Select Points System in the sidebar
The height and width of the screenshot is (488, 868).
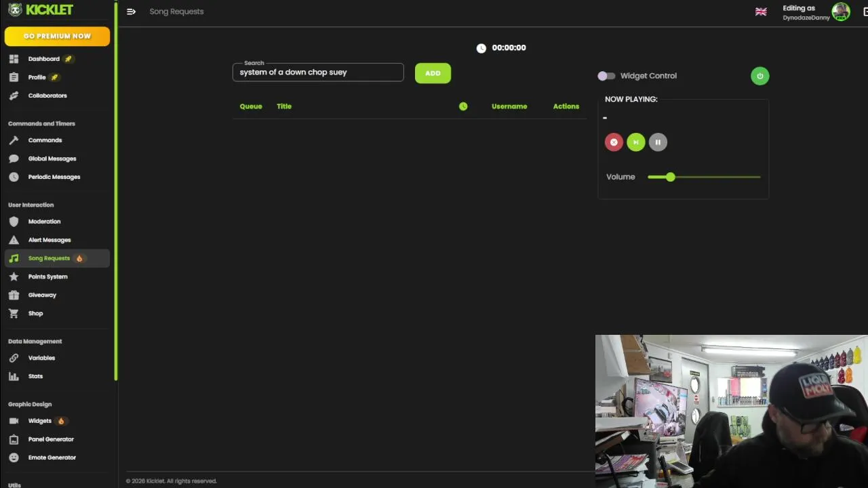tap(48, 277)
